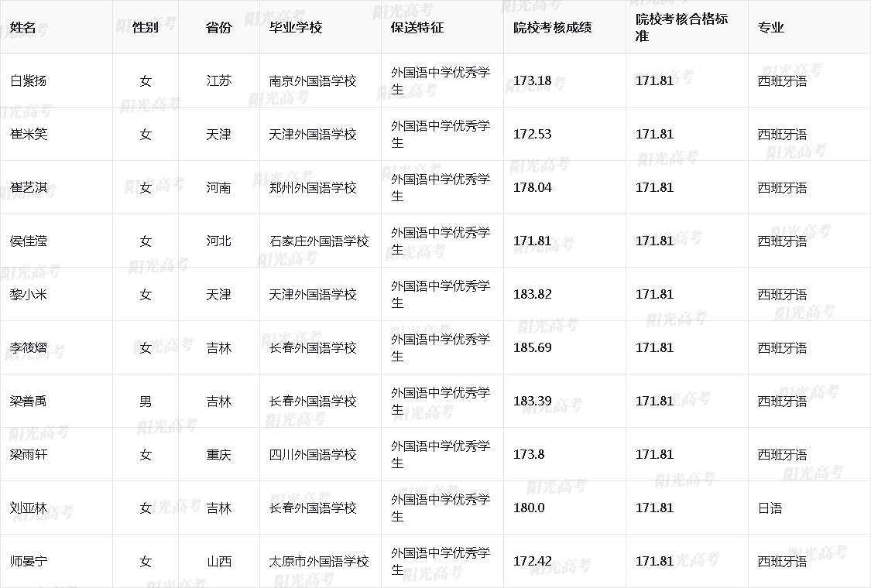This screenshot has width=871, height=588.
Task: Click 西班牙语 in 白紫扬's row
Action: click(782, 81)
